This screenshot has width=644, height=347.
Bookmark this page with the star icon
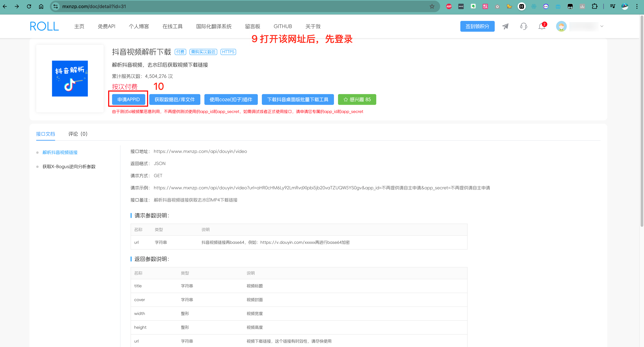432,7
